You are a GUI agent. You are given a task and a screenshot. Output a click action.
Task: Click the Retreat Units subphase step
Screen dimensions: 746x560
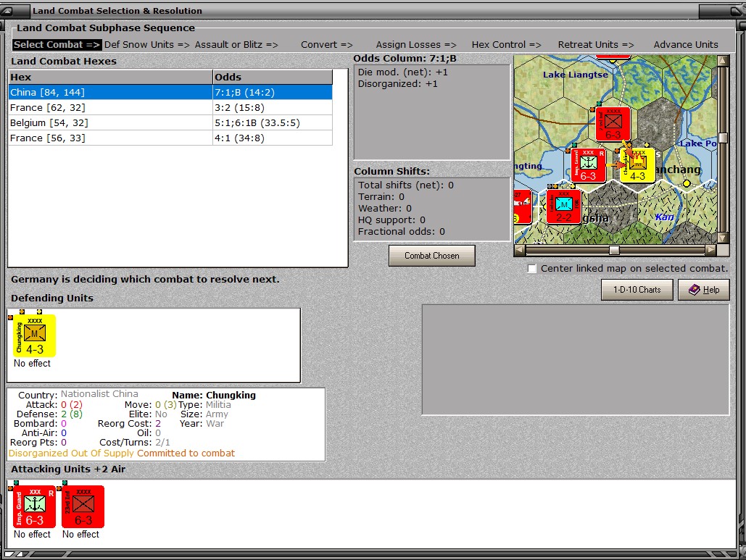coord(596,45)
